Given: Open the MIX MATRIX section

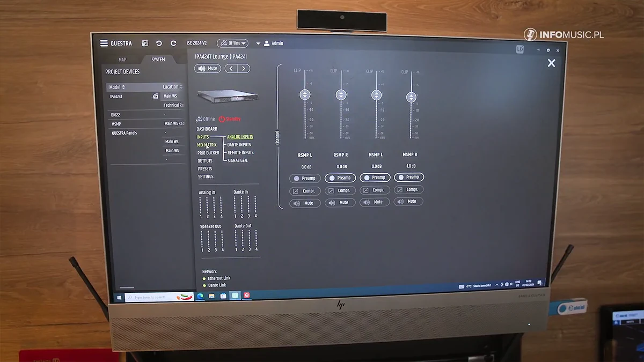Looking at the screenshot, I should [207, 145].
